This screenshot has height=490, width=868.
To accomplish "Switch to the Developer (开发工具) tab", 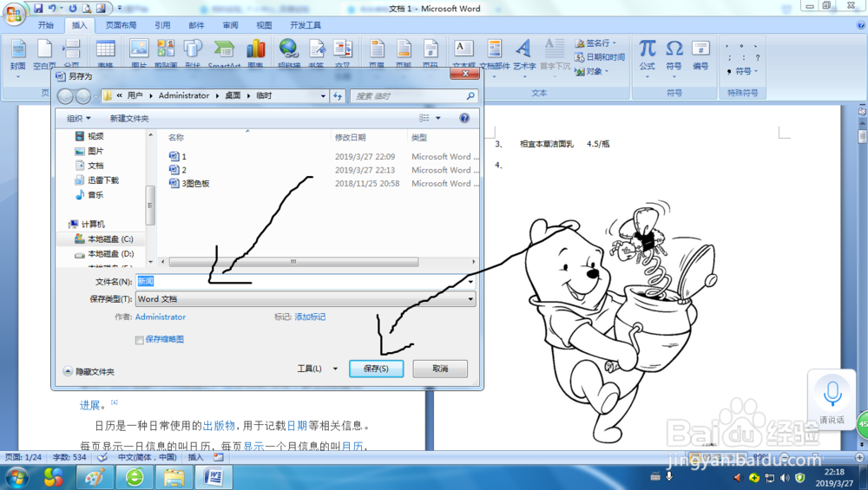I will [x=306, y=25].
